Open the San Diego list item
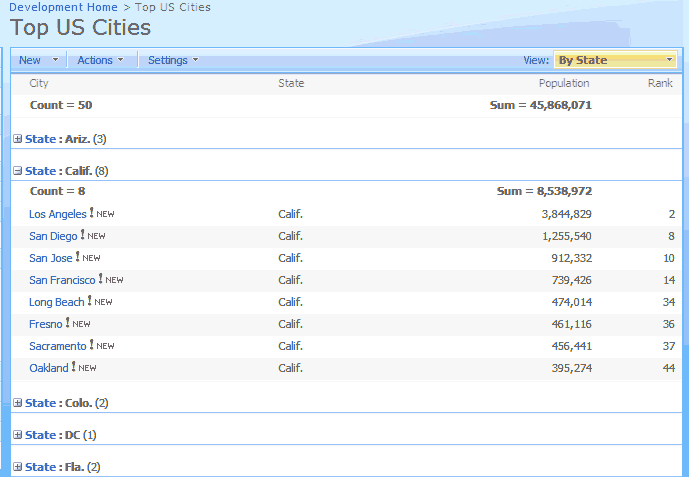This screenshot has height=477, width=689. [x=52, y=236]
